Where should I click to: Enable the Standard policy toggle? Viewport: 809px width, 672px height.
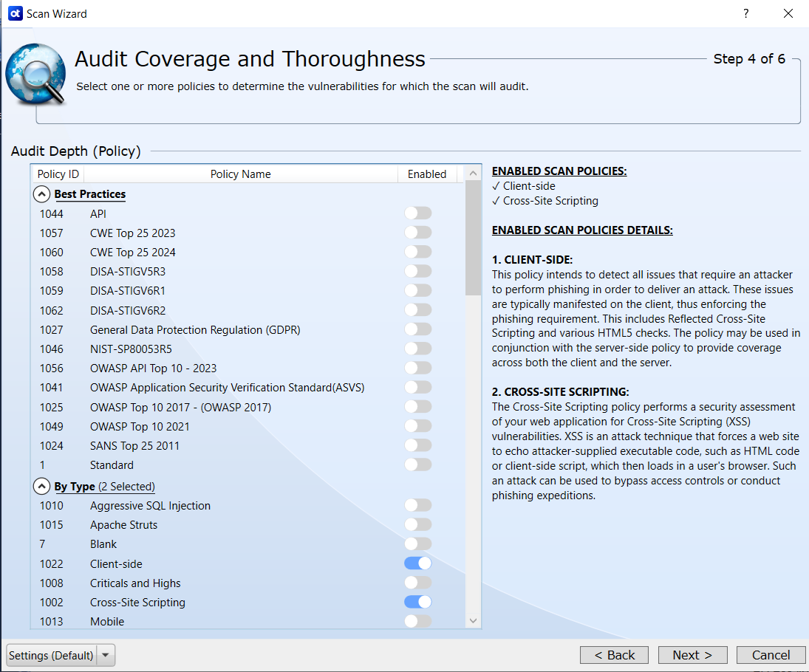[417, 464]
